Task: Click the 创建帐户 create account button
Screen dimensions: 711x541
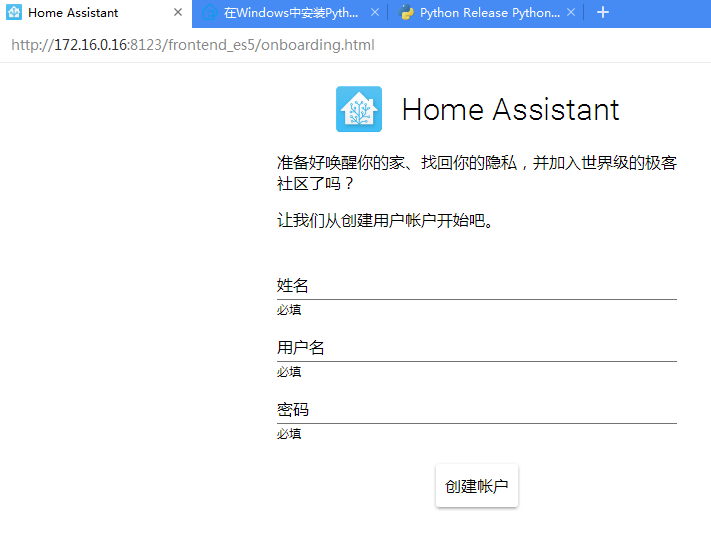Action: 477,486
